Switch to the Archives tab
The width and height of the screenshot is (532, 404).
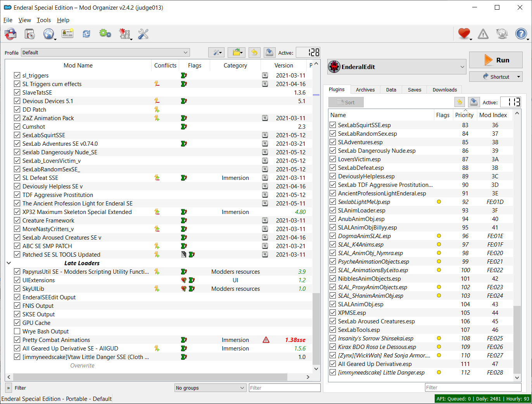click(365, 90)
